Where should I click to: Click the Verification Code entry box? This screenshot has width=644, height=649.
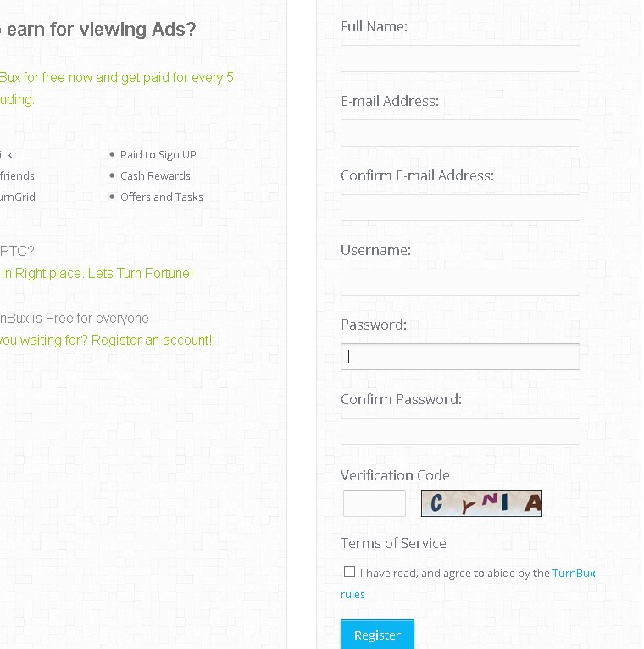click(375, 503)
